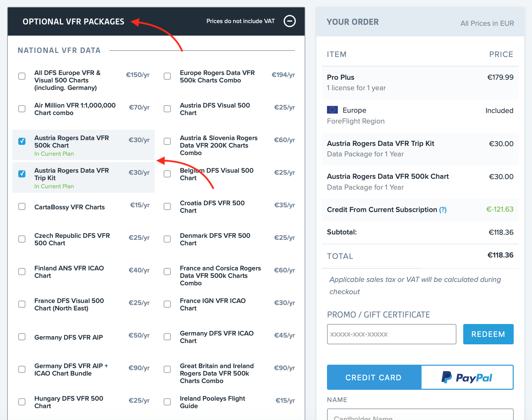
Task: Enable Ireland Pooleys Flight Guide
Action: (167, 402)
